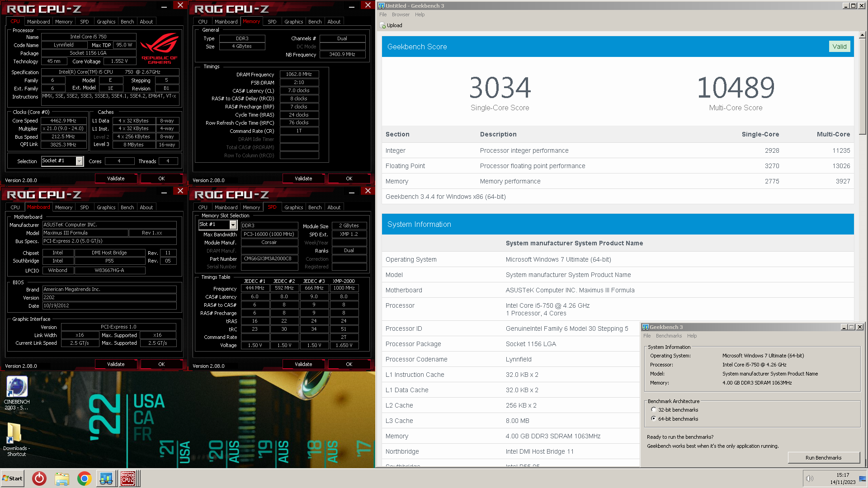Launch Google Chrome from the taskbar
Viewport: 868px width, 488px height.
click(x=84, y=479)
